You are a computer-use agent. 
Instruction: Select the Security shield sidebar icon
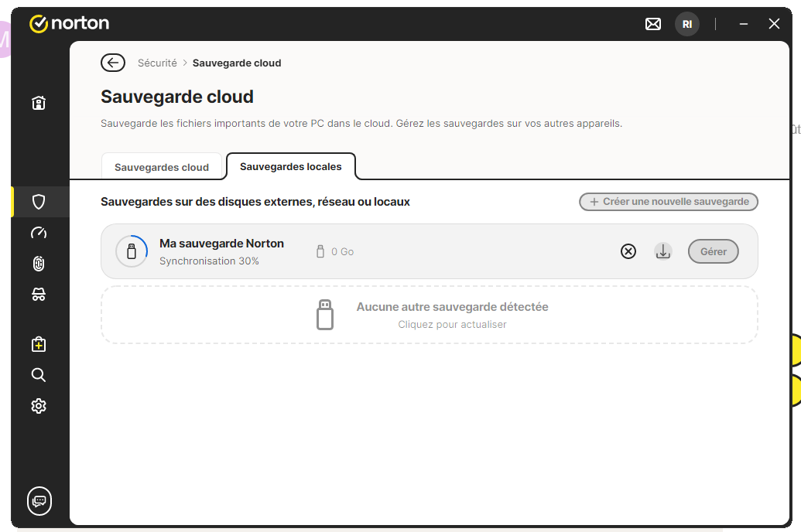pos(39,202)
